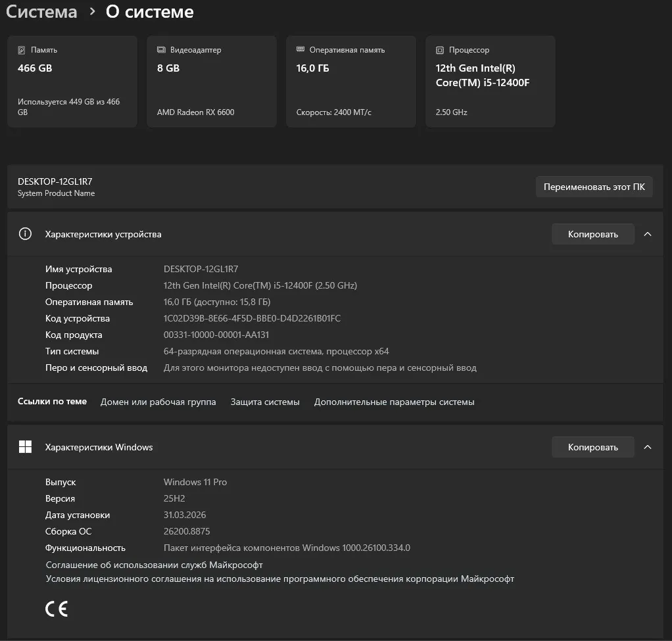Select processor value 12th Gen Intel i5-12400F row
This screenshot has width=672, height=641.
(x=260, y=285)
